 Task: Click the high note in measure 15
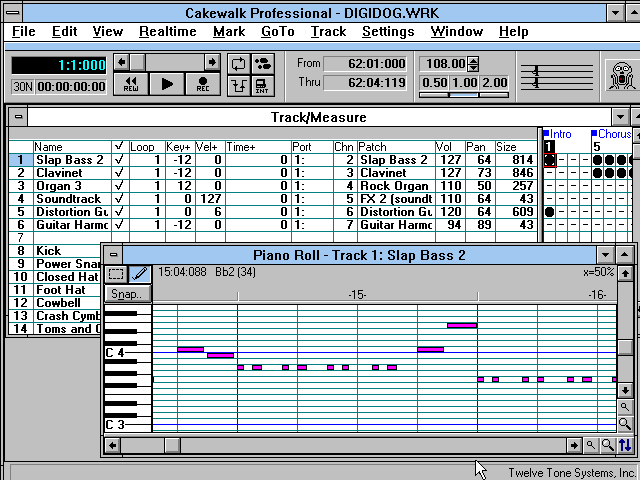pyautogui.click(x=462, y=325)
